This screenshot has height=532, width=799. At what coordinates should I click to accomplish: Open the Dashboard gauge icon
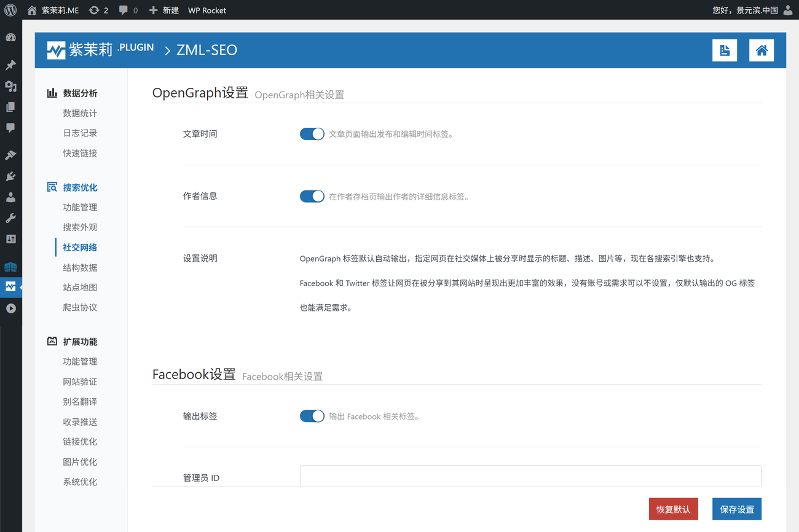pyautogui.click(x=10, y=37)
